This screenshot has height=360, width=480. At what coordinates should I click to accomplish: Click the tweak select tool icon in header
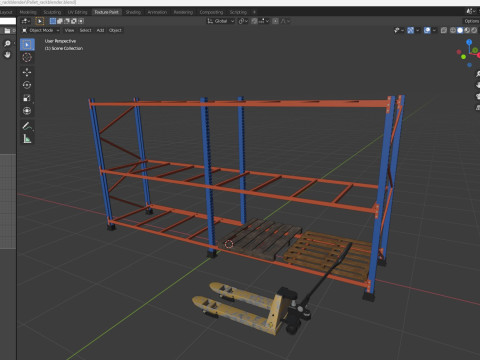pyautogui.click(x=40, y=21)
